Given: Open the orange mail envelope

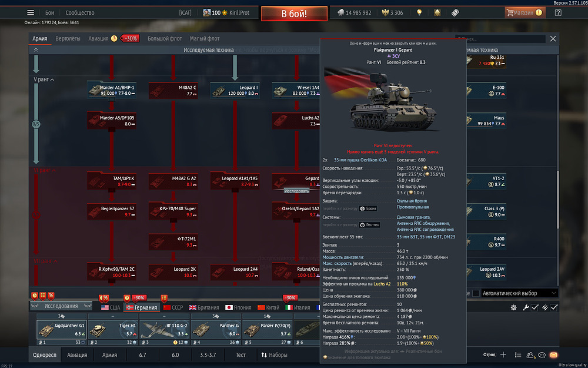Looking at the screenshot, I should (x=553, y=355).
